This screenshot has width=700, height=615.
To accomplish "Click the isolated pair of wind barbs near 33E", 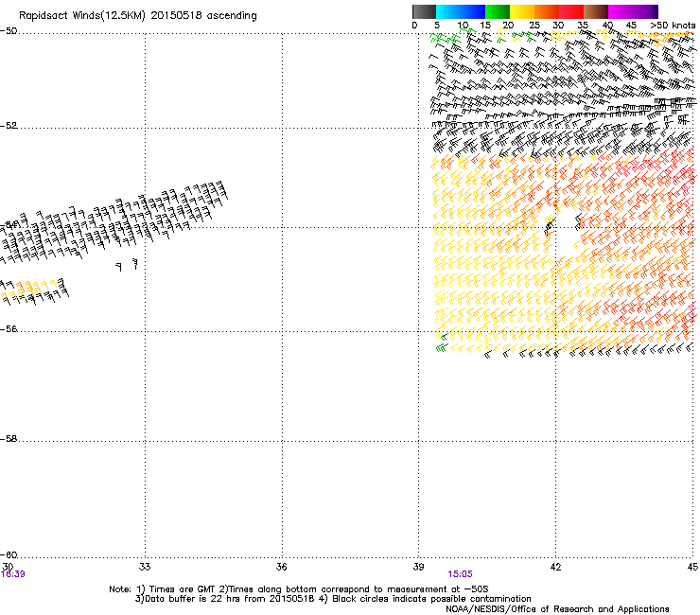I will [x=128, y=264].
